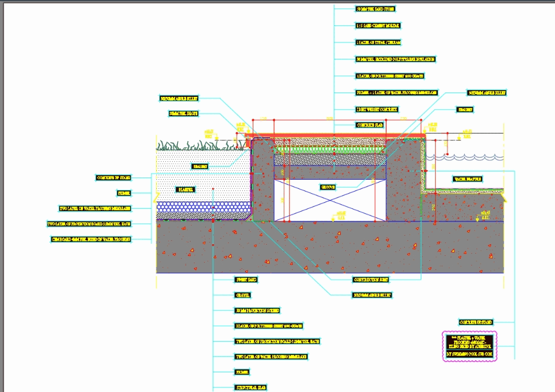Viewport: 555px width, 392px height.
Task: Select the 50 MM THK SAND STONE label
Action: [x=376, y=10]
